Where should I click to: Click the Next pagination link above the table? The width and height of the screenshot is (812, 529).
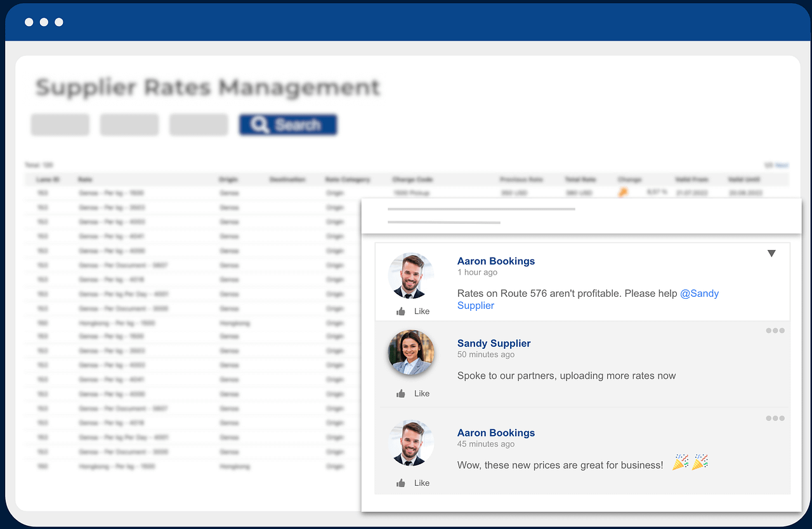pos(782,164)
